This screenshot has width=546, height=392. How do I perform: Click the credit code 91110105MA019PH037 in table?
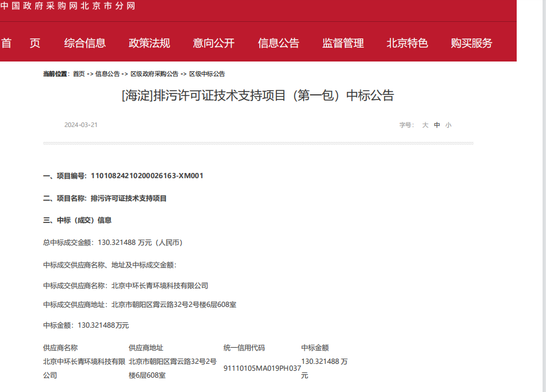pos(262,368)
